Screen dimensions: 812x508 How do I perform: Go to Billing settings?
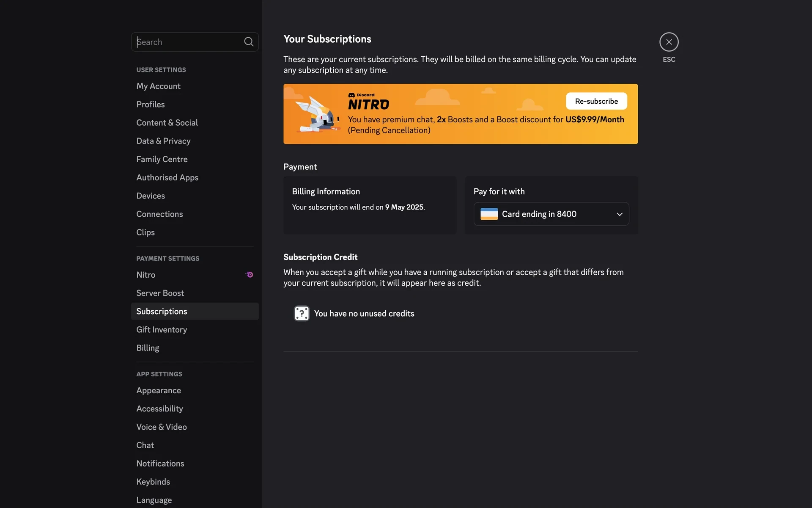[x=195, y=348]
